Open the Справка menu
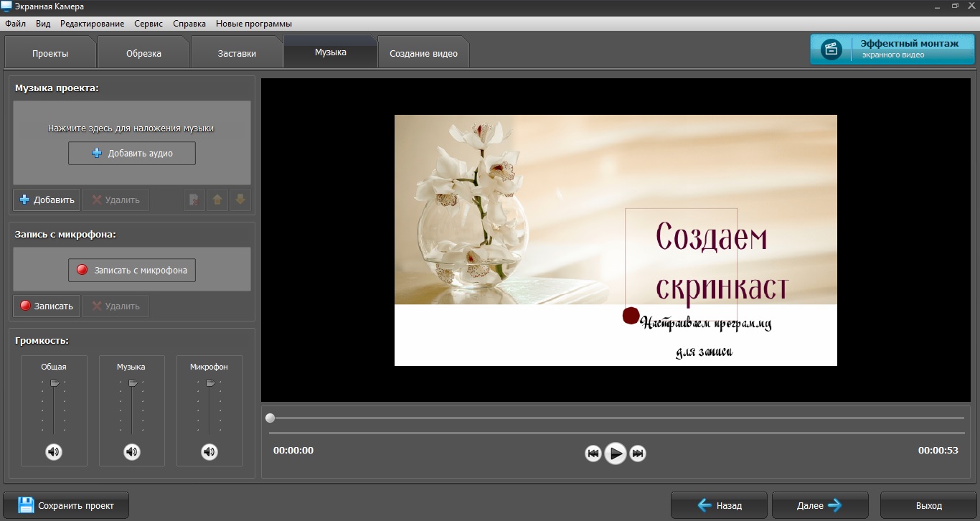This screenshot has width=980, height=521. pos(189,24)
